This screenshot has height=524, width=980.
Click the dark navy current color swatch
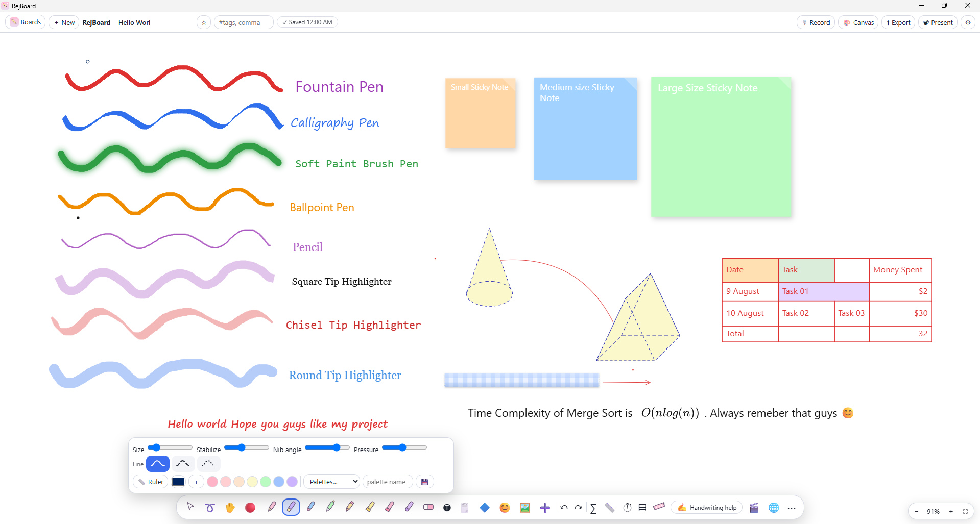[178, 482]
